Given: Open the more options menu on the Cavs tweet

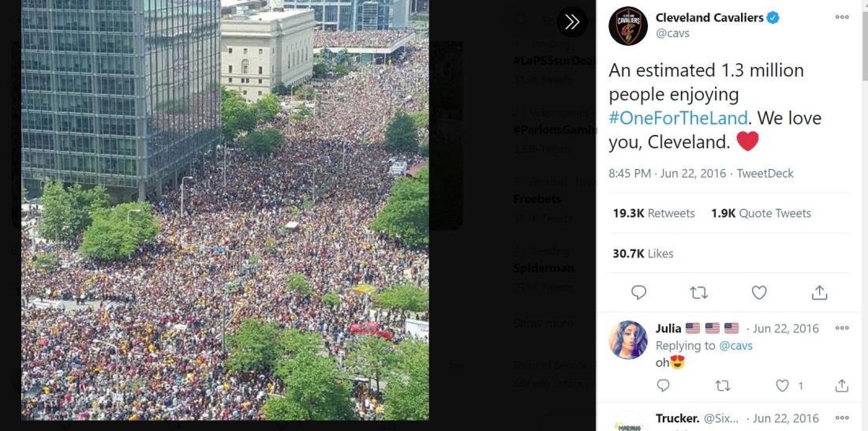Looking at the screenshot, I should (x=841, y=17).
